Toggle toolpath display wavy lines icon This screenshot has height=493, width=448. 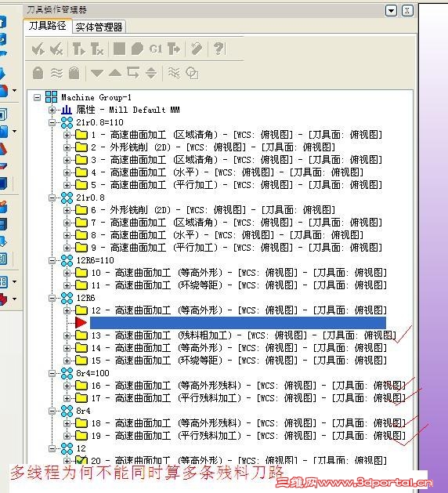tap(56, 73)
